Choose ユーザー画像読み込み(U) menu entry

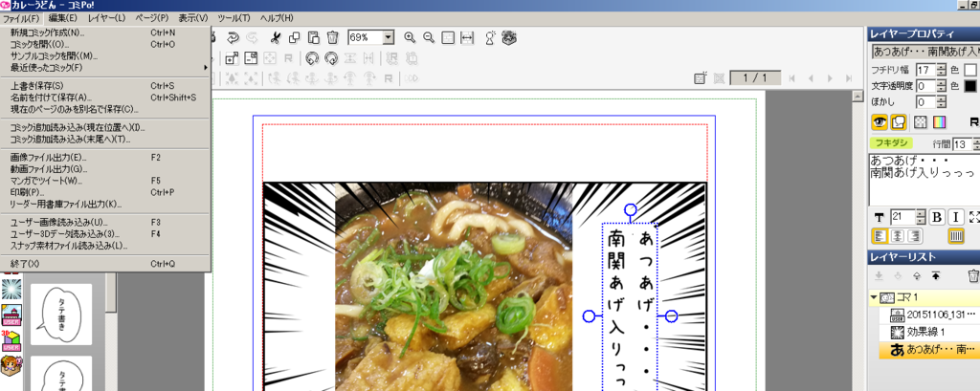click(107, 222)
